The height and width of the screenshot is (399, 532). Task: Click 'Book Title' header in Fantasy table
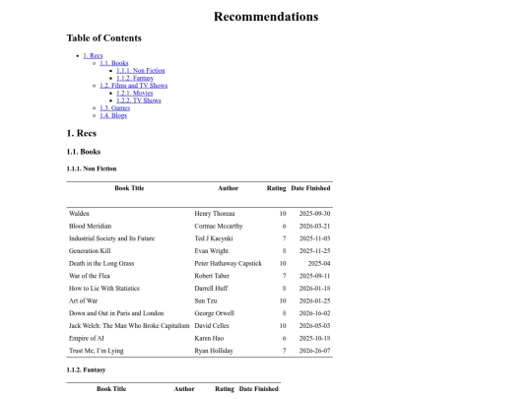(x=111, y=389)
